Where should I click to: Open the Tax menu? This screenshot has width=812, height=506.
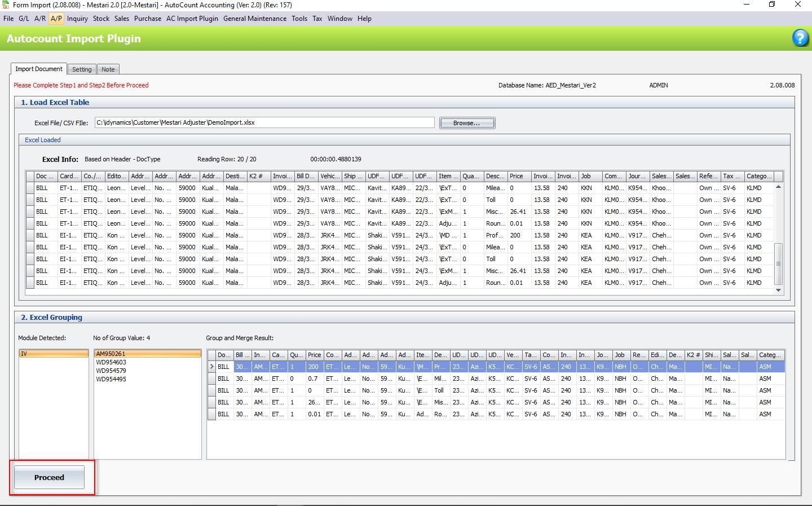(x=317, y=18)
